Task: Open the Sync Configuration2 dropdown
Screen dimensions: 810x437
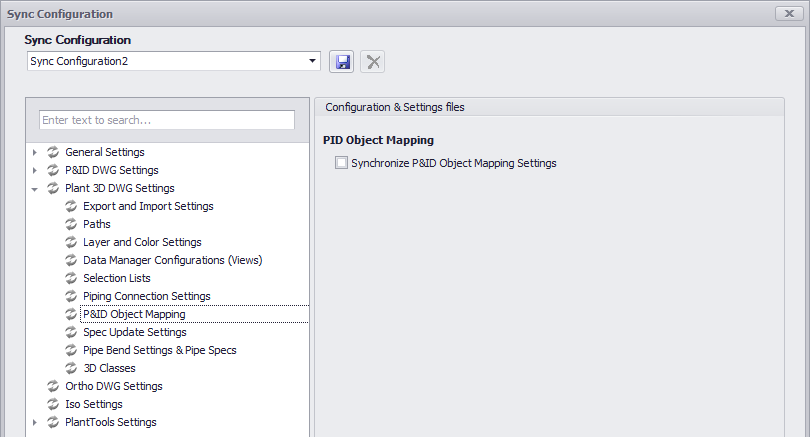Action: coord(312,61)
